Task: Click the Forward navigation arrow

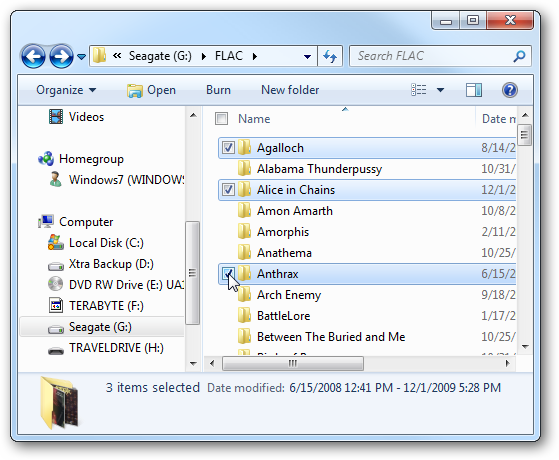Action: (61, 56)
